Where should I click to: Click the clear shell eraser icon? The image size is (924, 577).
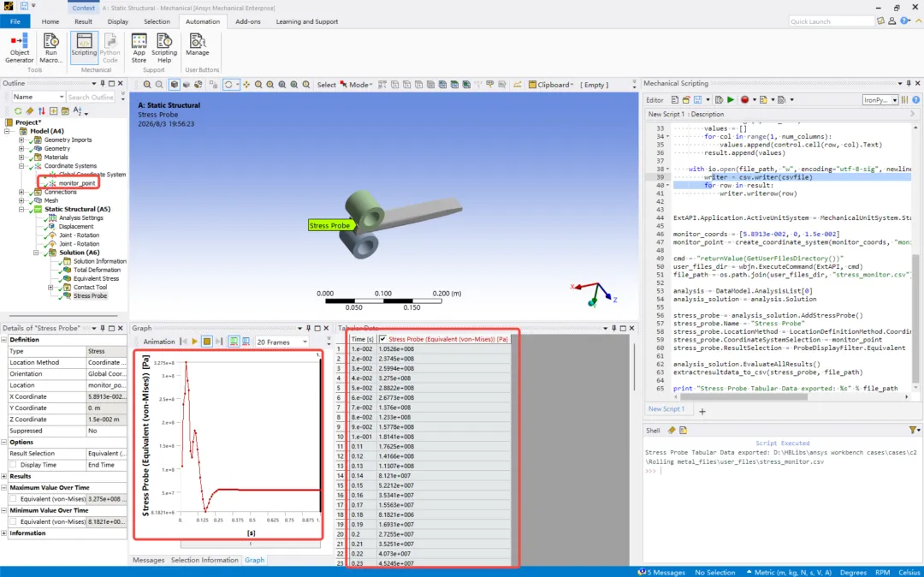pos(672,431)
